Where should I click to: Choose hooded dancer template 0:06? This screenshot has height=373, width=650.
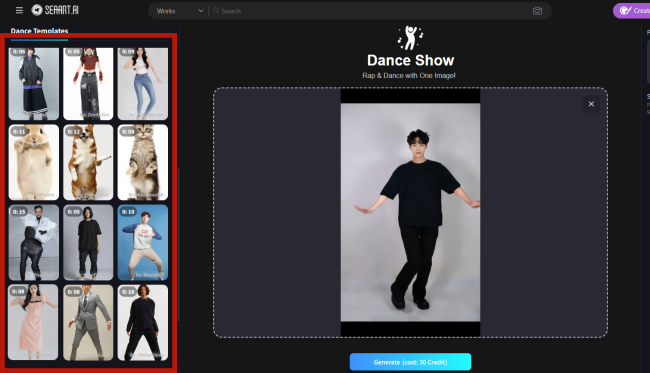34,84
